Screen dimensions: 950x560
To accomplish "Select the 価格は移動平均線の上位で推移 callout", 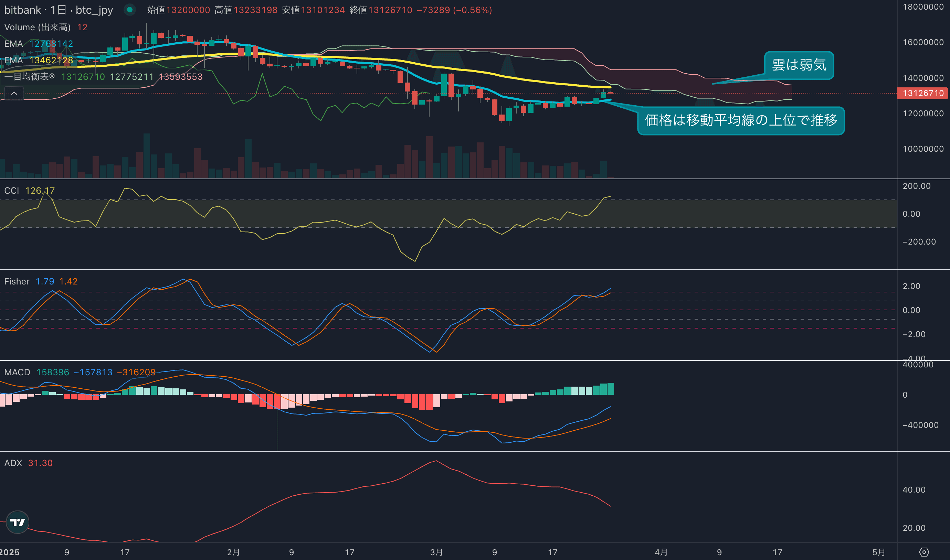I will (740, 120).
